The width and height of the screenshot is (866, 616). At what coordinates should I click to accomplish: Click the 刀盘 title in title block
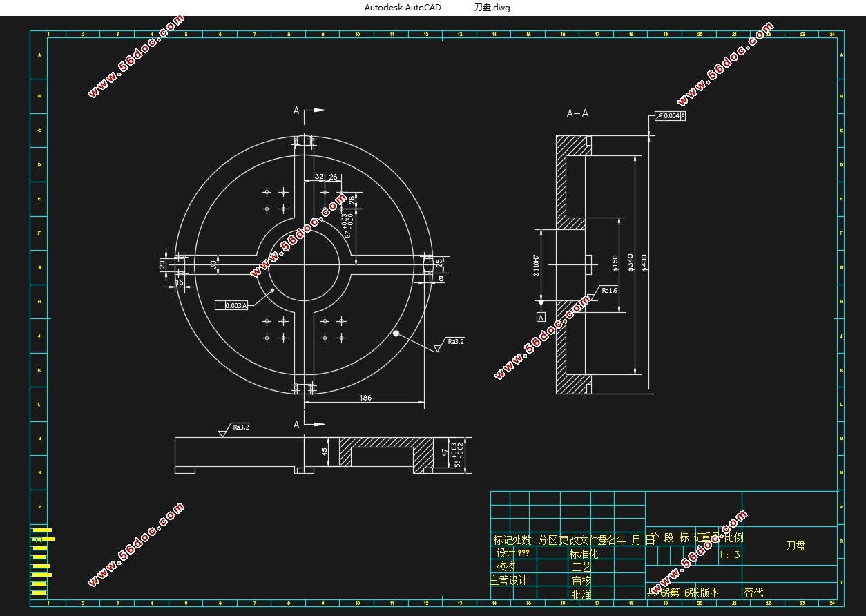796,546
